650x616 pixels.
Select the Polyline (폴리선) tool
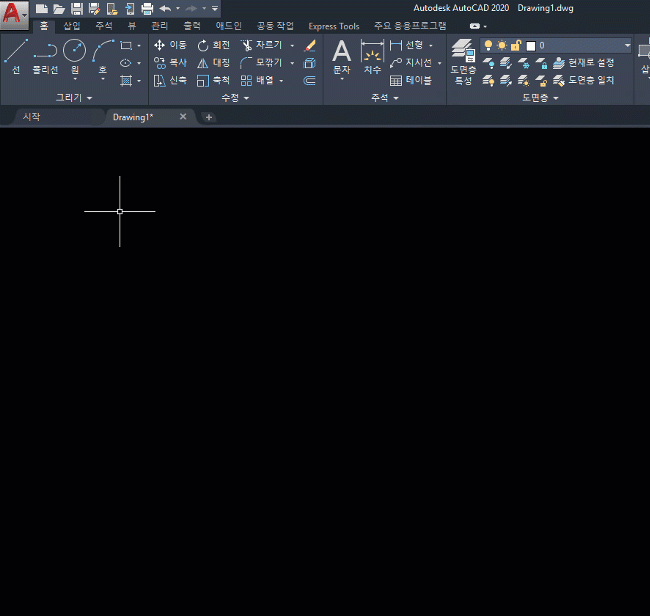tap(45, 57)
